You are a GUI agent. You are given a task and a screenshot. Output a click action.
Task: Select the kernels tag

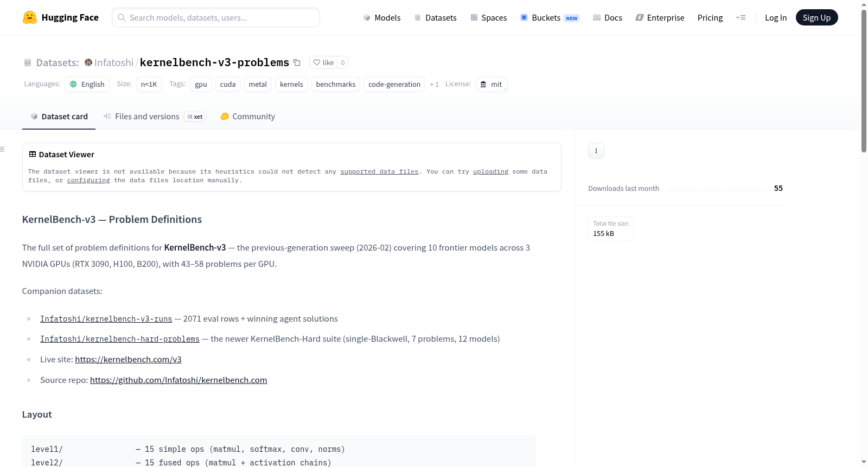pos(291,84)
